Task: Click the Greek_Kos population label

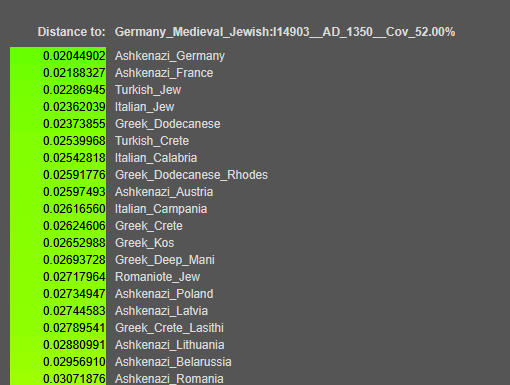Action: coord(145,243)
